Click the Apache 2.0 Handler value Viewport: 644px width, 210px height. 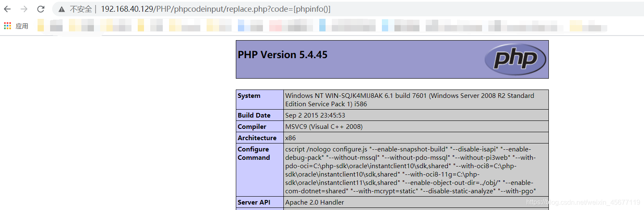315,202
